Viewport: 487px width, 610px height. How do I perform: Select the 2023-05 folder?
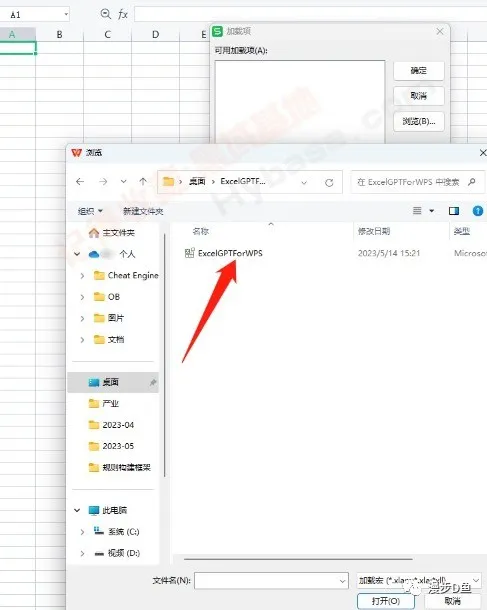tap(111, 446)
